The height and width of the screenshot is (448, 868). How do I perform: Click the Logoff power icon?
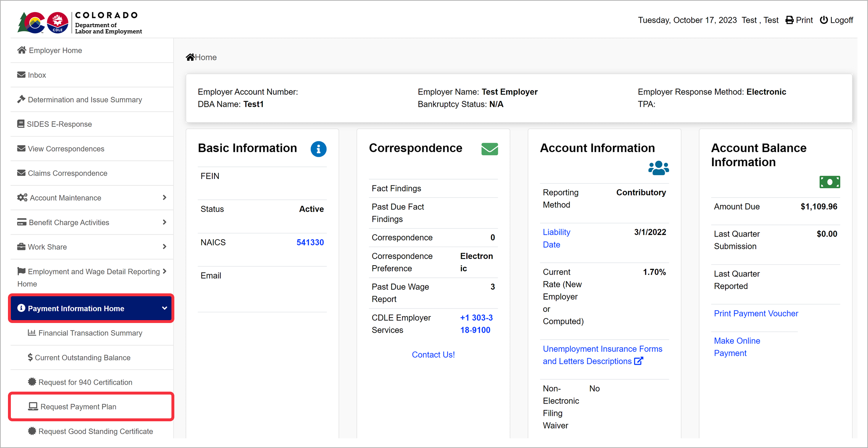tap(824, 20)
